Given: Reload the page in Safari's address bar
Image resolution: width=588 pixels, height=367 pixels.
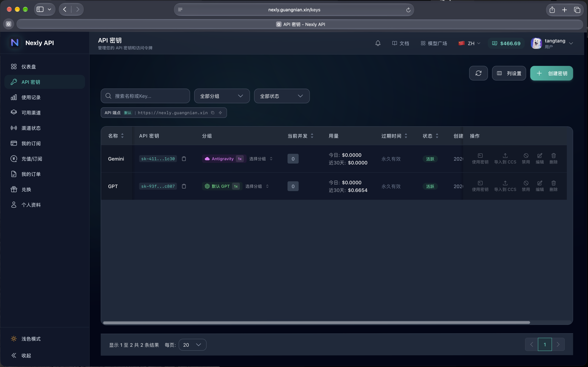Looking at the screenshot, I should pos(408,10).
